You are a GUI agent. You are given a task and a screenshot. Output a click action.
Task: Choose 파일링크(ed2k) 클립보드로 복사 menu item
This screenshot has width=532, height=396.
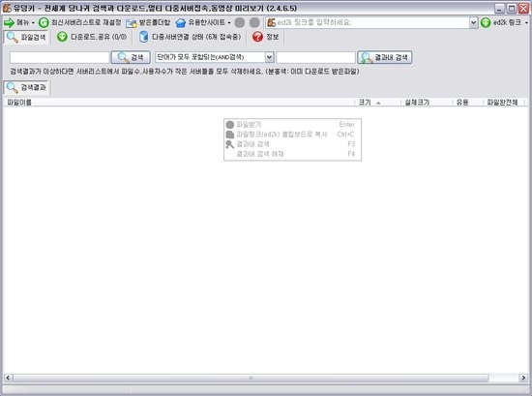[x=292, y=135]
